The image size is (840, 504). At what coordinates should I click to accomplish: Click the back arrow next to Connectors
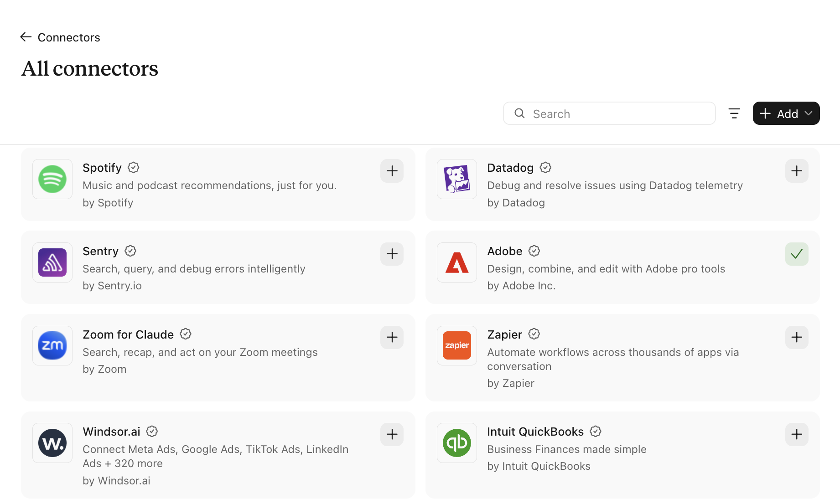pyautogui.click(x=26, y=37)
